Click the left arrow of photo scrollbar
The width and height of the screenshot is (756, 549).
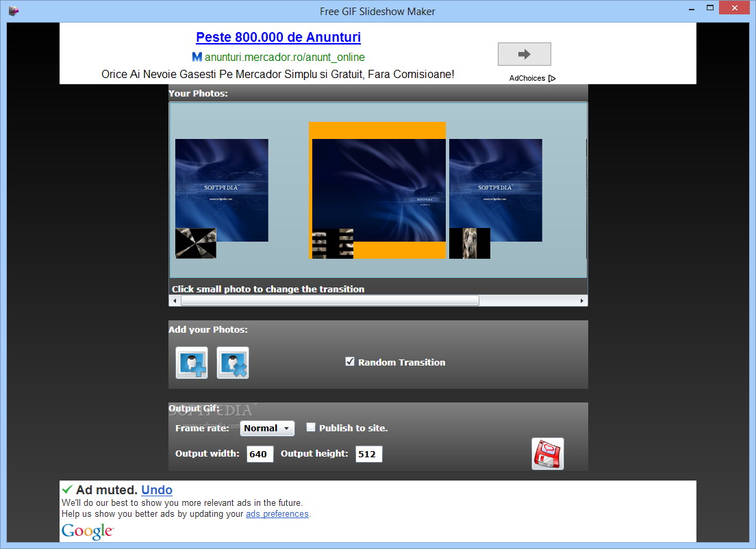click(x=175, y=301)
